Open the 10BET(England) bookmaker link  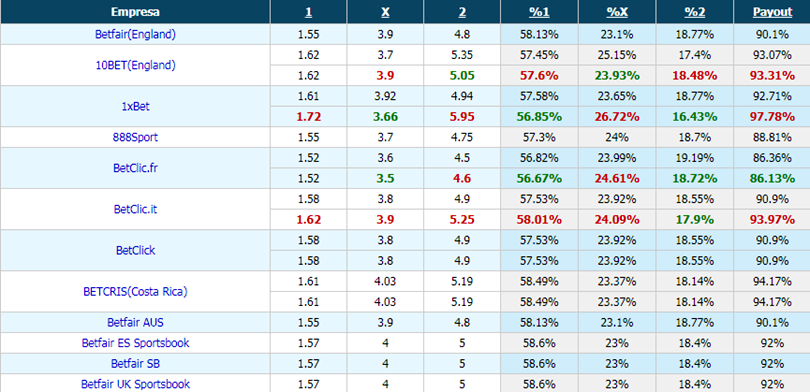(x=135, y=66)
